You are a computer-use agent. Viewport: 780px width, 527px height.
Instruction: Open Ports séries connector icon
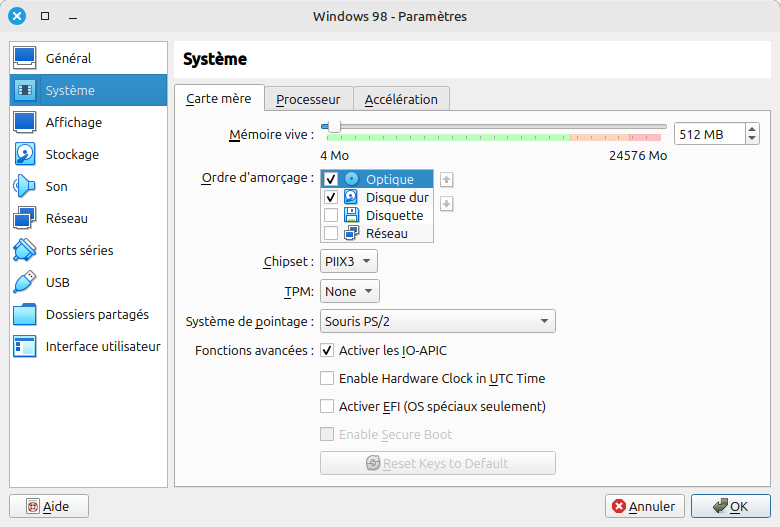24,250
